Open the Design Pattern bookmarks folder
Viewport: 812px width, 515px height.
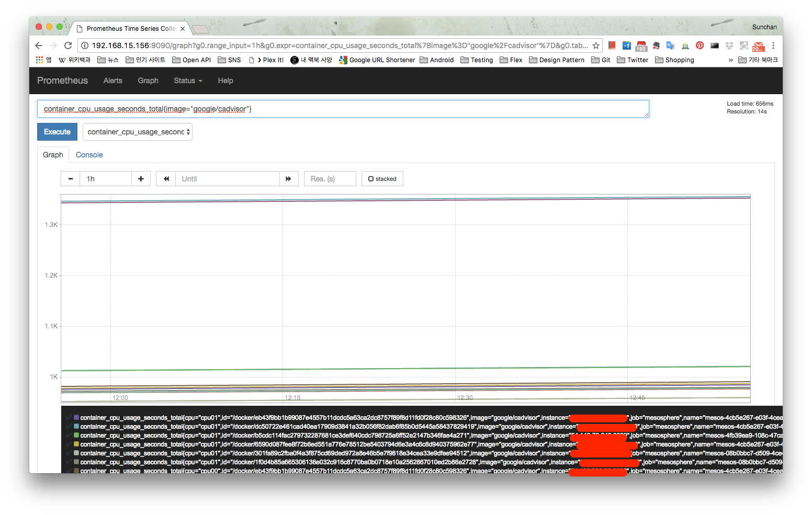[557, 60]
